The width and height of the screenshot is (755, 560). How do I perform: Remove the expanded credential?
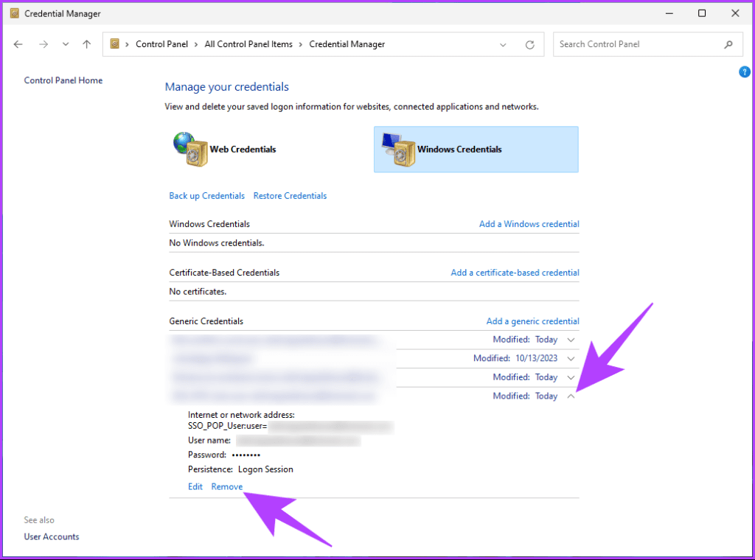click(x=227, y=486)
